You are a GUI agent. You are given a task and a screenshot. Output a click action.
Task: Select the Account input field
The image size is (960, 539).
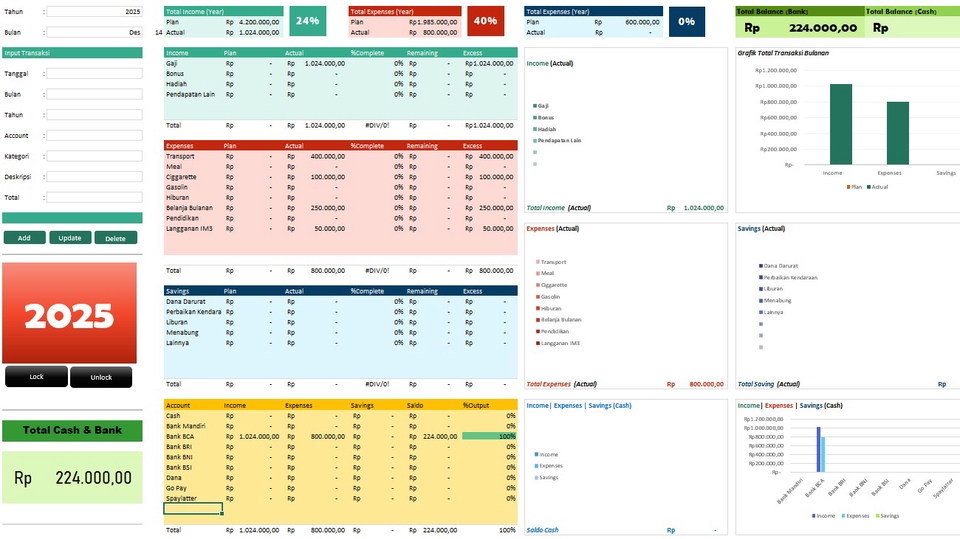point(94,135)
